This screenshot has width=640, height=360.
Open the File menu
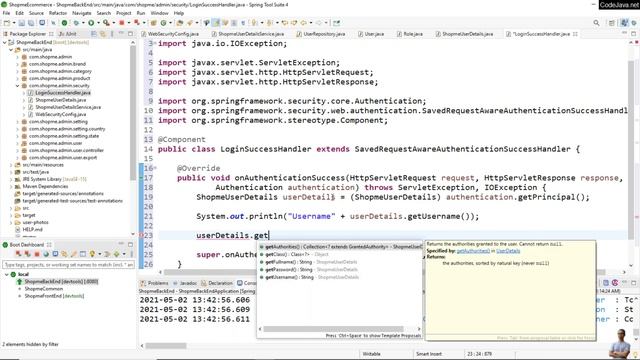[7, 13]
